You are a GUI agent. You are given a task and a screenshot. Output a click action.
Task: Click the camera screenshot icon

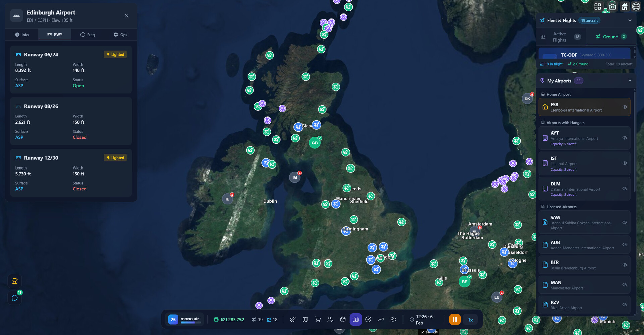click(612, 7)
